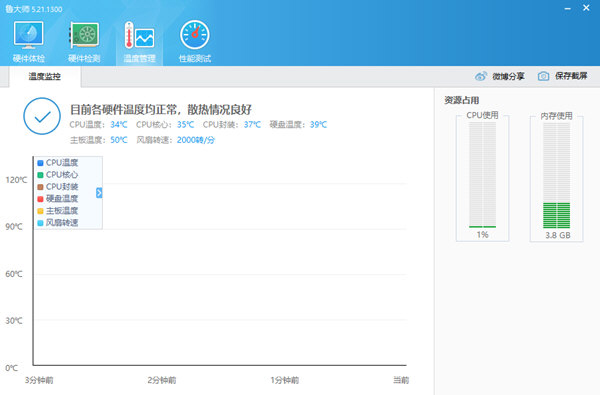Toggle the CPU封装 legend entry
The image size is (600, 395).
(x=58, y=187)
